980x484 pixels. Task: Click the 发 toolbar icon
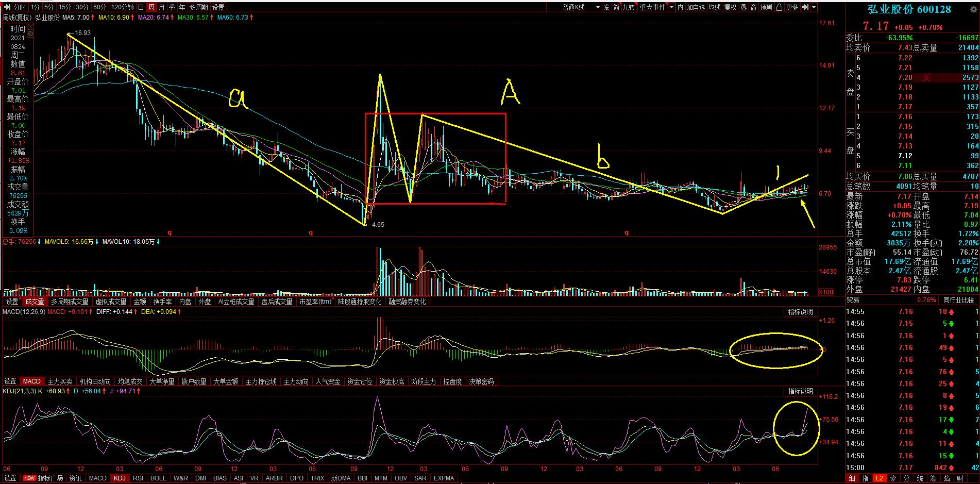pos(606,7)
